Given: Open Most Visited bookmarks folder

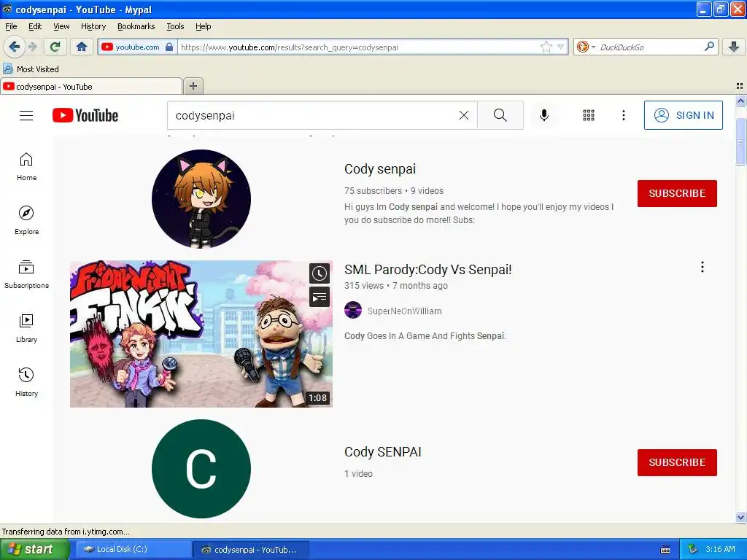Looking at the screenshot, I should coord(31,69).
